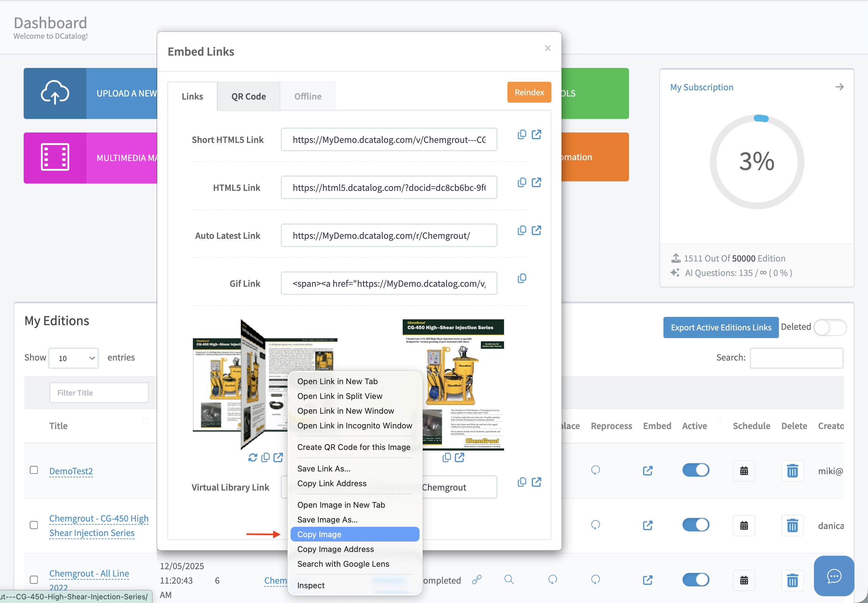This screenshot has width=868, height=603.
Task: Copy the Virtual Library Link
Action: pyautogui.click(x=522, y=482)
